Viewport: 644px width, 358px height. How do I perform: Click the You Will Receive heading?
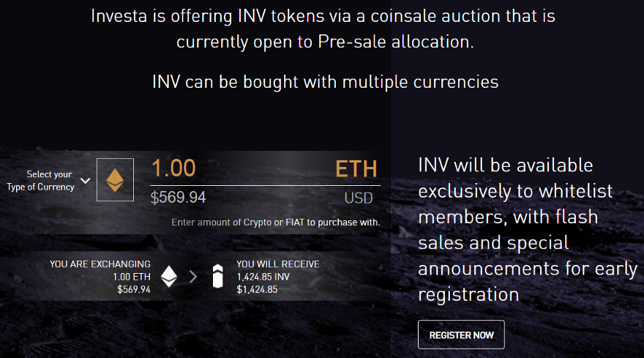[278, 264]
